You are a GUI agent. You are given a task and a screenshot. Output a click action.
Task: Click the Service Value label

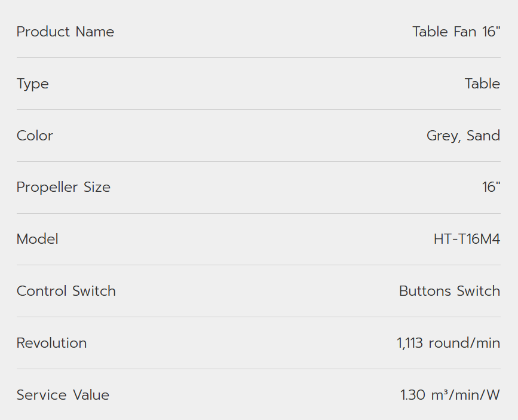(63, 395)
